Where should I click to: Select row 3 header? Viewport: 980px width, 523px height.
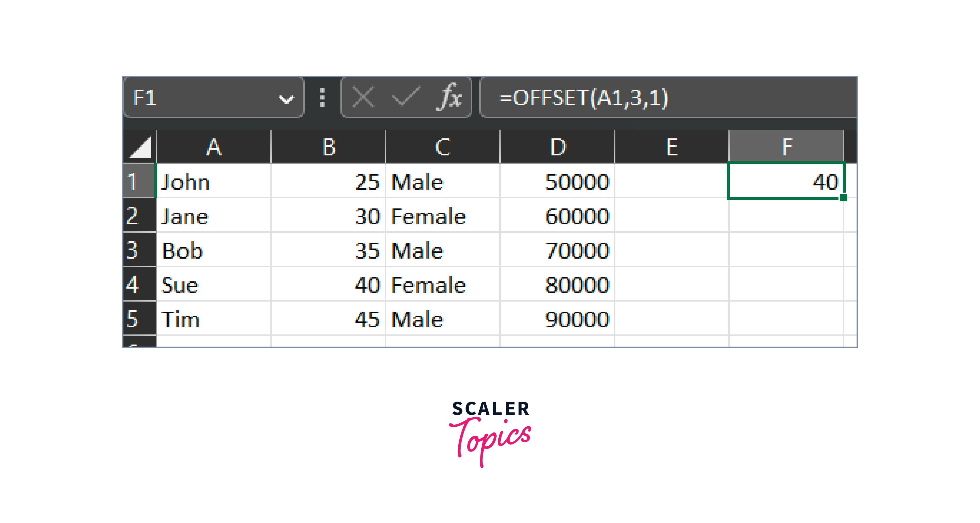139,250
